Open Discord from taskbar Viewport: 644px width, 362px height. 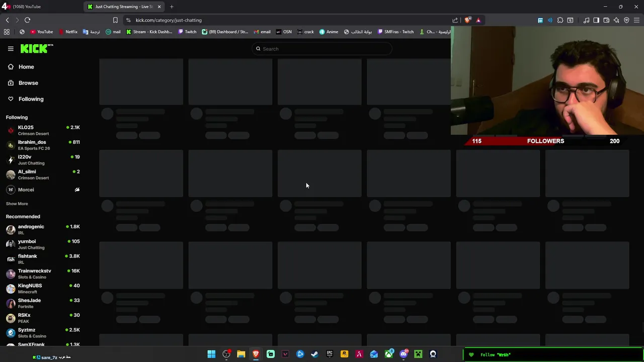pyautogui.click(x=404, y=354)
